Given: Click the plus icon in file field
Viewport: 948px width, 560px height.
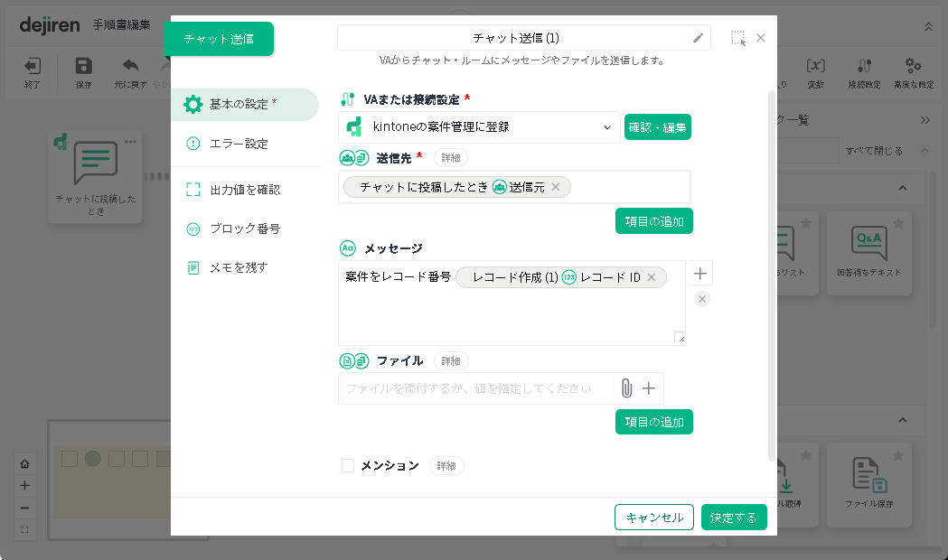Looking at the screenshot, I should click(648, 388).
